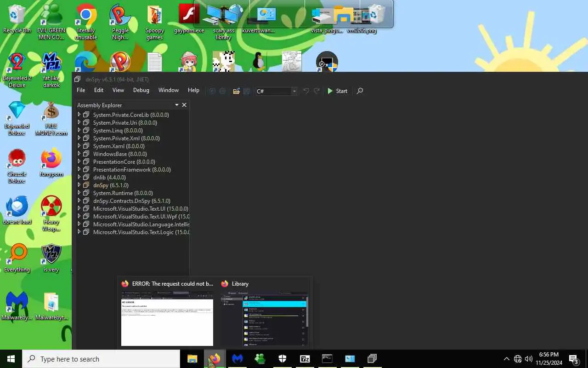Click the Windows Security shield taskbar icon
This screenshot has height=368, width=588.
[282, 359]
